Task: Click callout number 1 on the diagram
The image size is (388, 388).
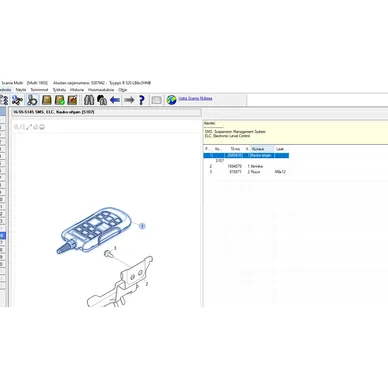Action: [142, 226]
